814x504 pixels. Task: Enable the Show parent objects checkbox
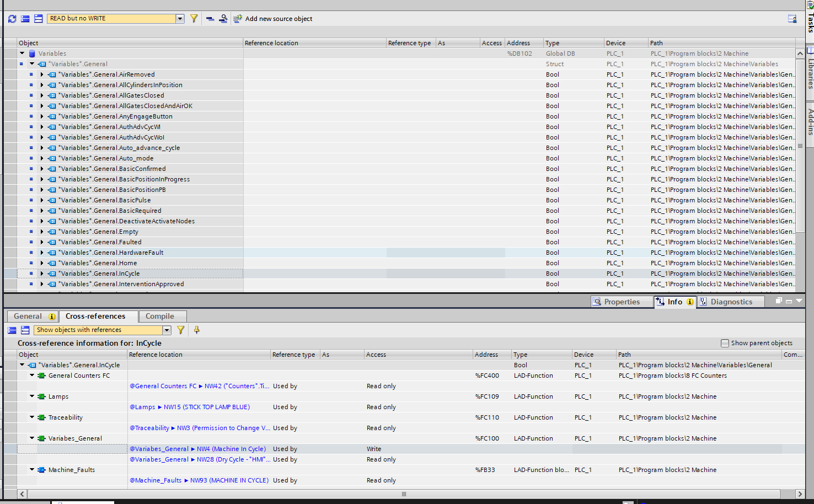725,343
